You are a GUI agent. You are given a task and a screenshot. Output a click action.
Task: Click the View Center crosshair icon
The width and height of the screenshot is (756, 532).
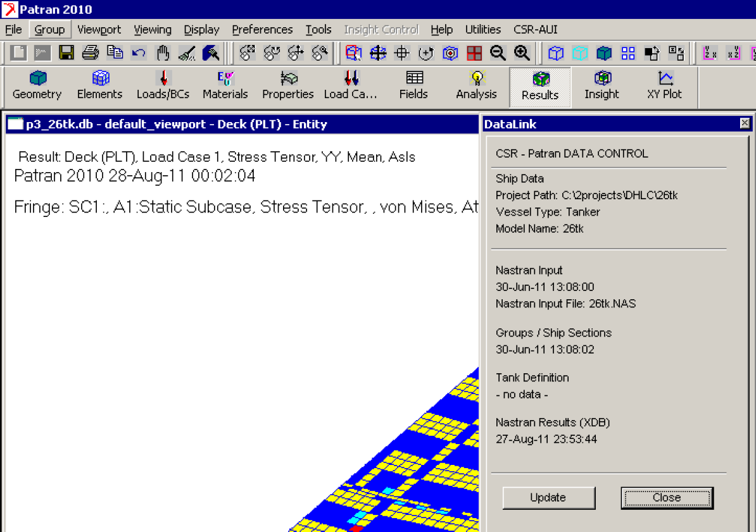[401, 53]
